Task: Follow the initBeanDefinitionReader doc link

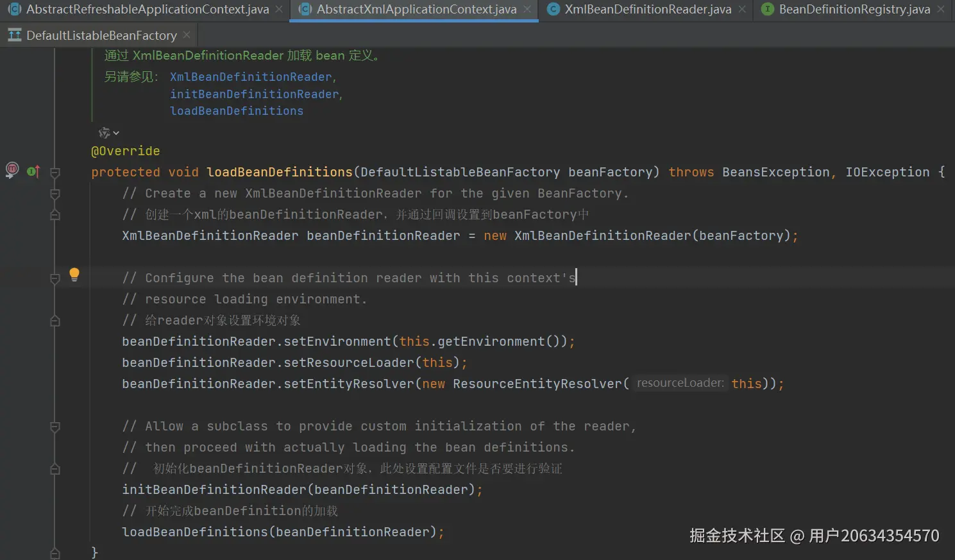Action: tap(255, 94)
